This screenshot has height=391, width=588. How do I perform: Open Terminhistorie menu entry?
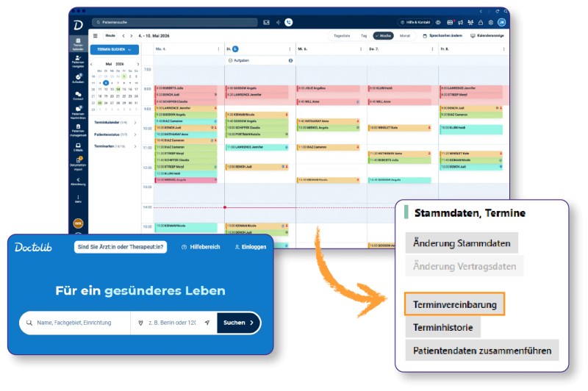(x=443, y=328)
